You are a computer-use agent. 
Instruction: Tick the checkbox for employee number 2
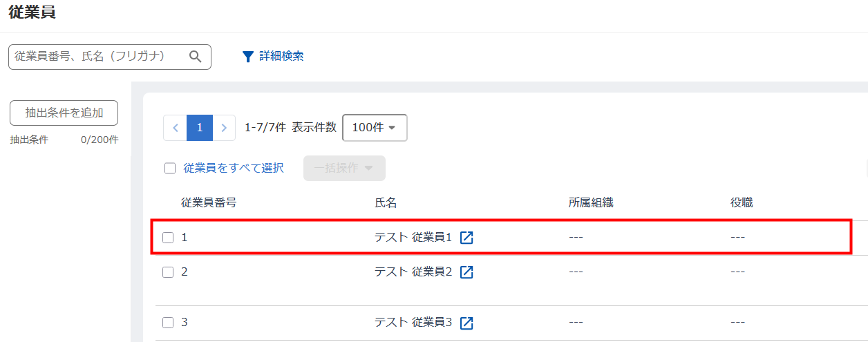coord(168,272)
